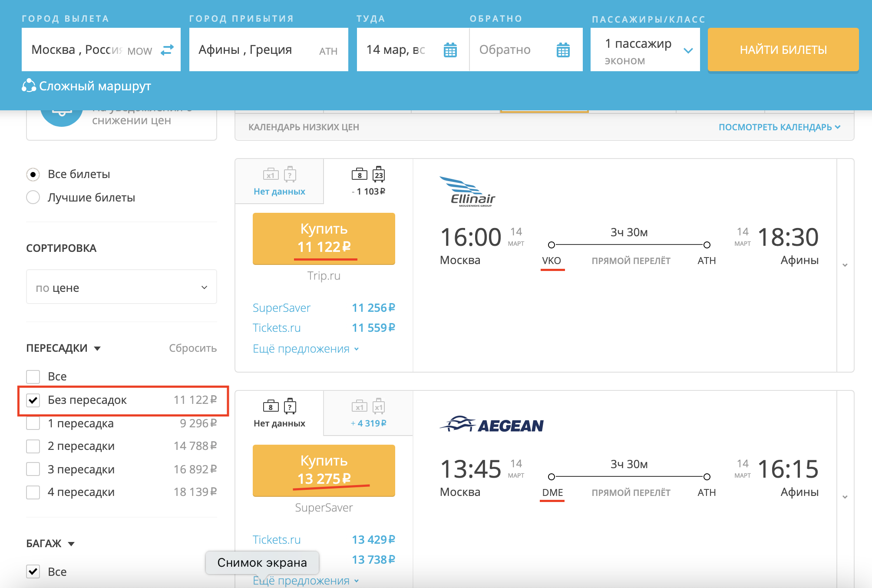Click the VKO airport code

point(552,261)
